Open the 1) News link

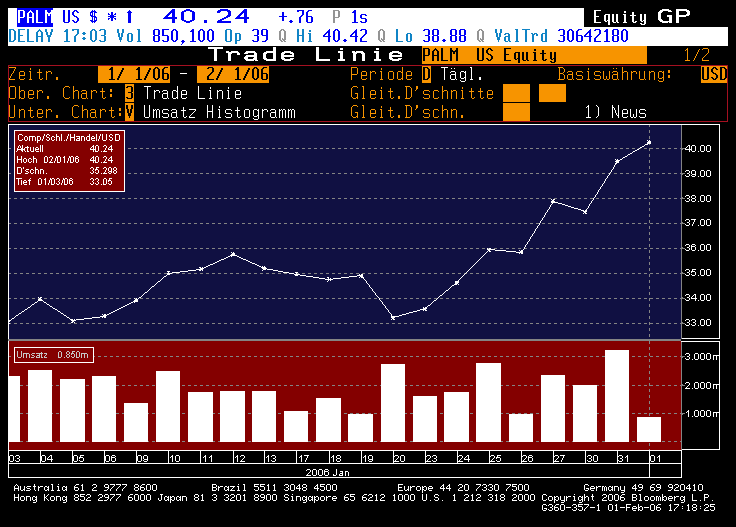615,112
